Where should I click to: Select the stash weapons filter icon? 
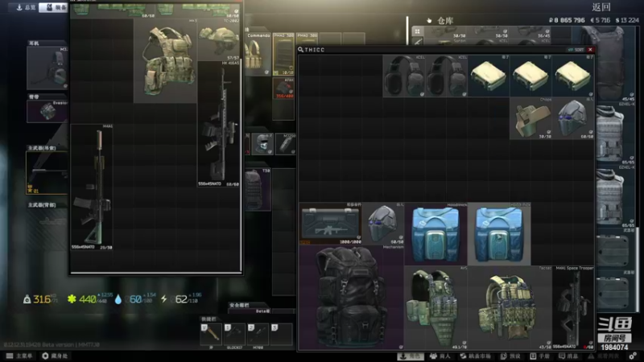click(417, 41)
